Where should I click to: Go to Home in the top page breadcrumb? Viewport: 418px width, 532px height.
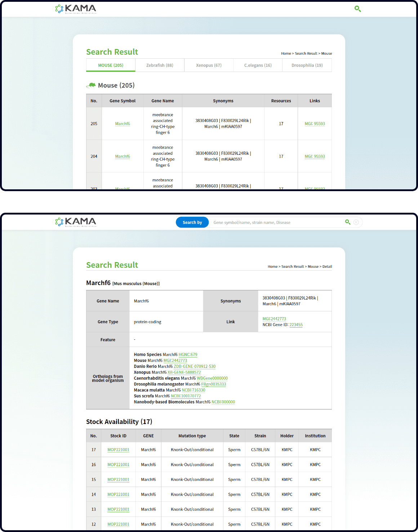pyautogui.click(x=286, y=53)
